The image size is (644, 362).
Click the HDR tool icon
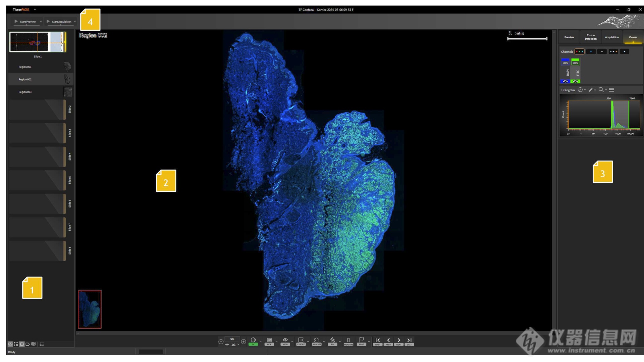tap(269, 342)
